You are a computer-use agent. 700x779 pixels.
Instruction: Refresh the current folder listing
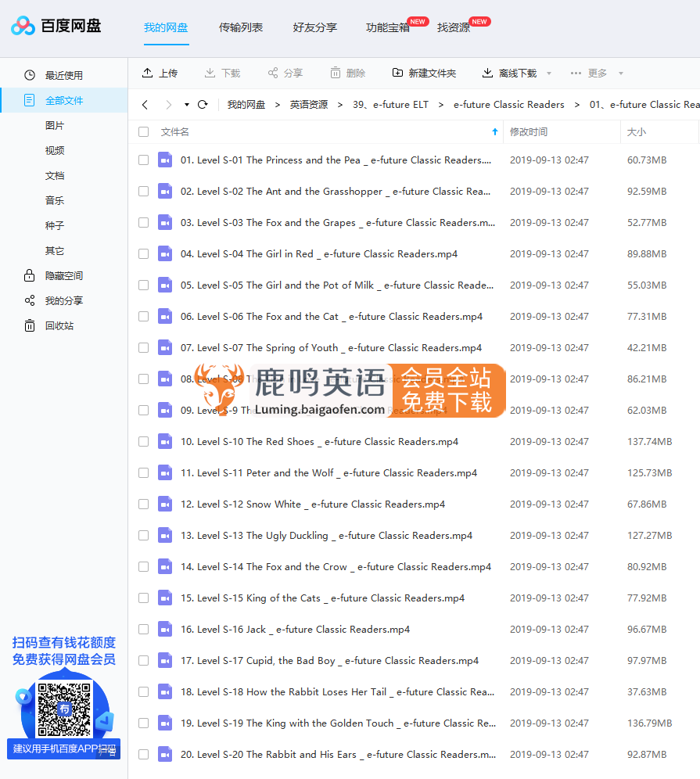click(203, 104)
